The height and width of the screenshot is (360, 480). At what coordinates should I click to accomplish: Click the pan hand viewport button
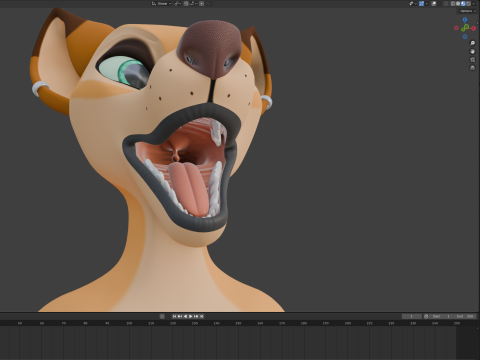(x=472, y=51)
